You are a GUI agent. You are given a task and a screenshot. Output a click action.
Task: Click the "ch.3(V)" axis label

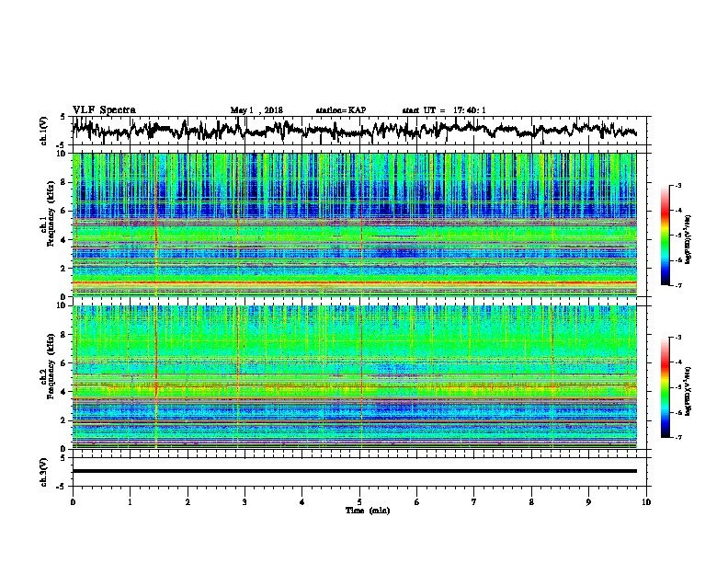44,472
